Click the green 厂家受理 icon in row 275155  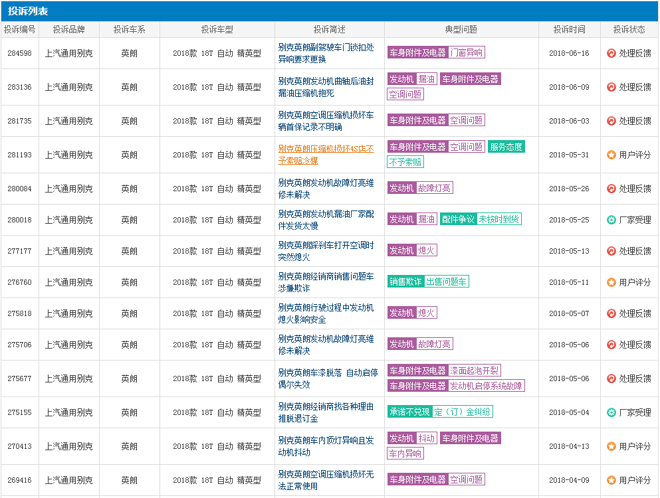pyautogui.click(x=611, y=413)
